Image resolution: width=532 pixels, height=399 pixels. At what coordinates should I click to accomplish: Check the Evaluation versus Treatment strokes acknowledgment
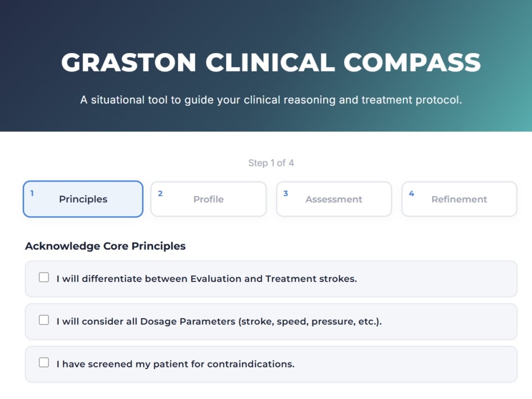(44, 277)
